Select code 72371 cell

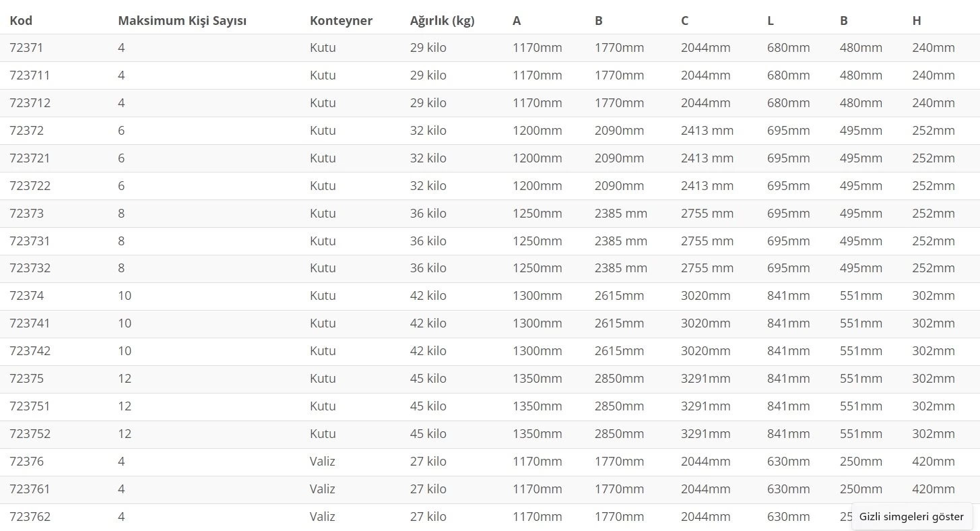point(26,48)
